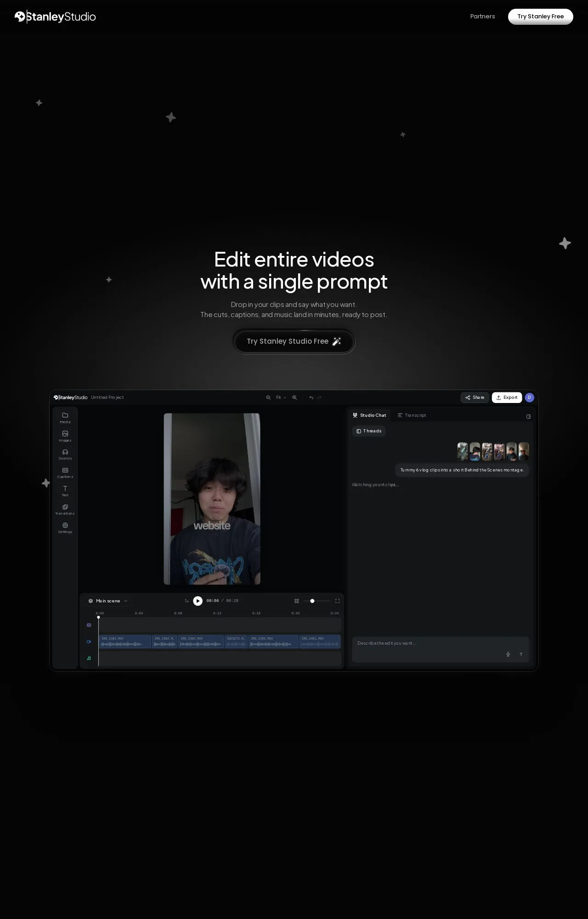588x919 pixels.
Task: Open the Fit zoom dropdown
Action: click(281, 397)
